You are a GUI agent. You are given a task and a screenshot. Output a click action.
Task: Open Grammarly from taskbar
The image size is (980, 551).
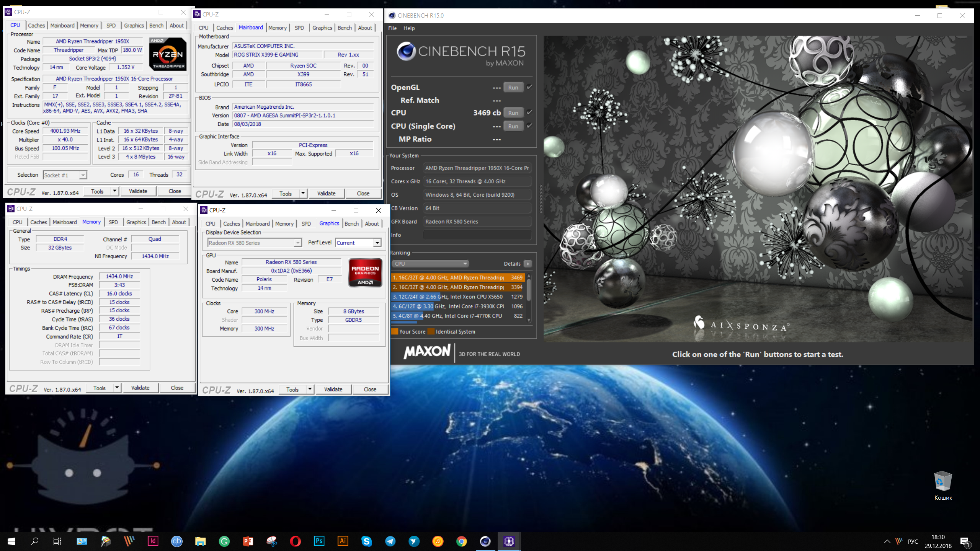[224, 541]
